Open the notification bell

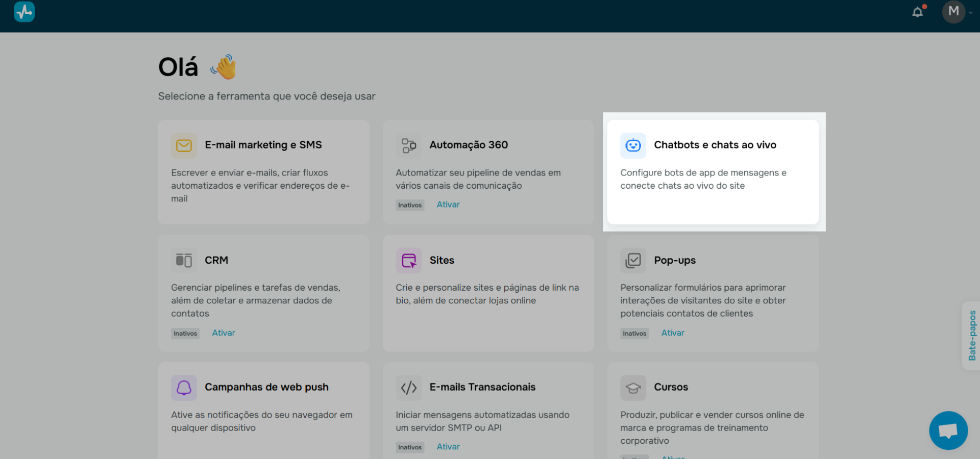pos(918,11)
